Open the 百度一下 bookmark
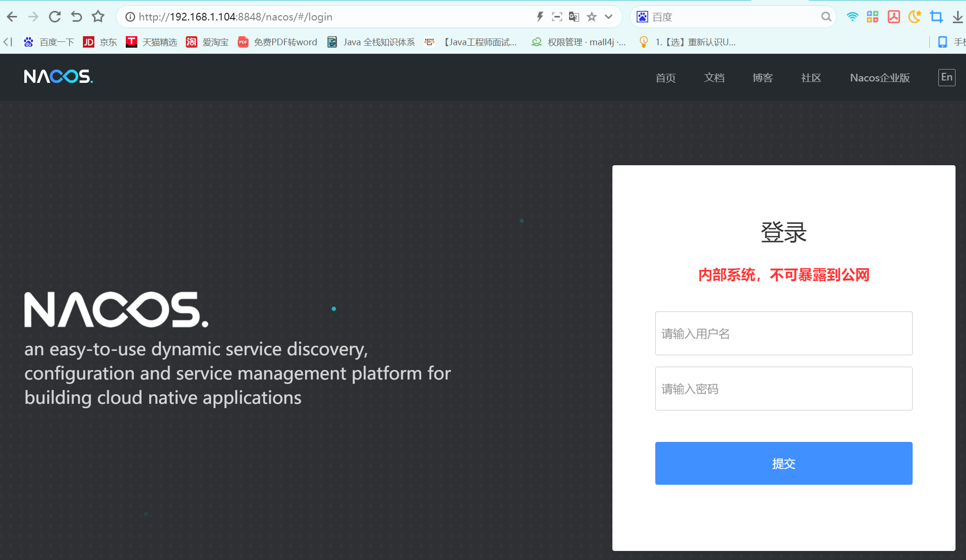 tap(49, 42)
